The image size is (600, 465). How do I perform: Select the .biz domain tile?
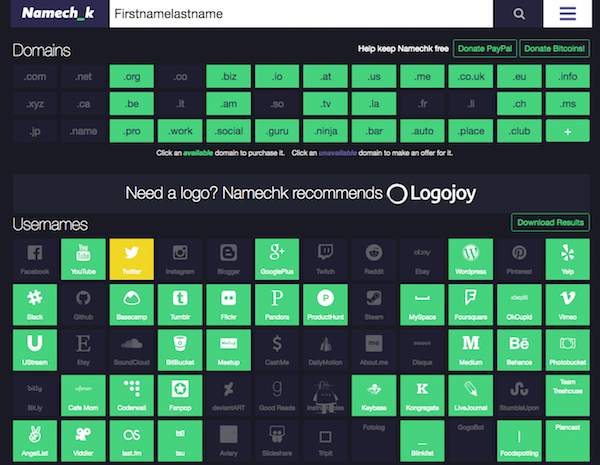[228, 77]
